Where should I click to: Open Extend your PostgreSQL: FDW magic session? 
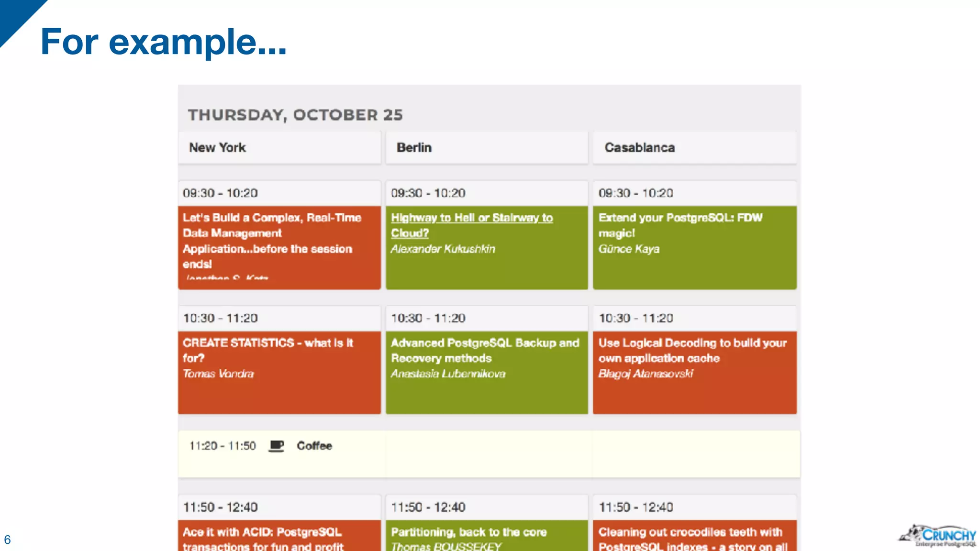[x=695, y=248]
